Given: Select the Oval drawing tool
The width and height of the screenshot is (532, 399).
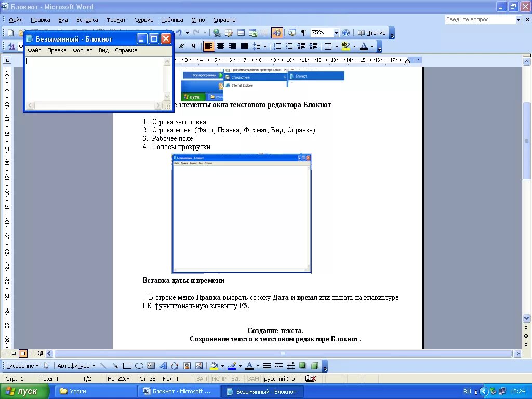Looking at the screenshot, I should [139, 366].
